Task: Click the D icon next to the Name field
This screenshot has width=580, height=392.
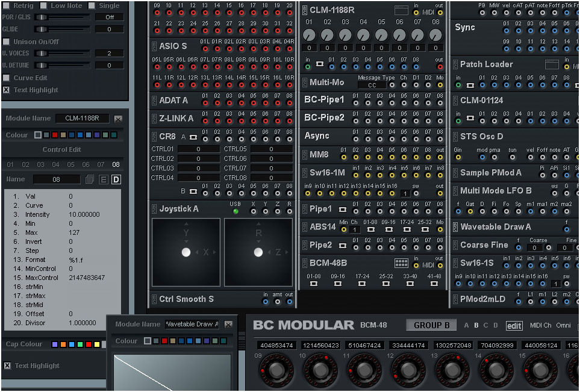Action: tap(116, 178)
